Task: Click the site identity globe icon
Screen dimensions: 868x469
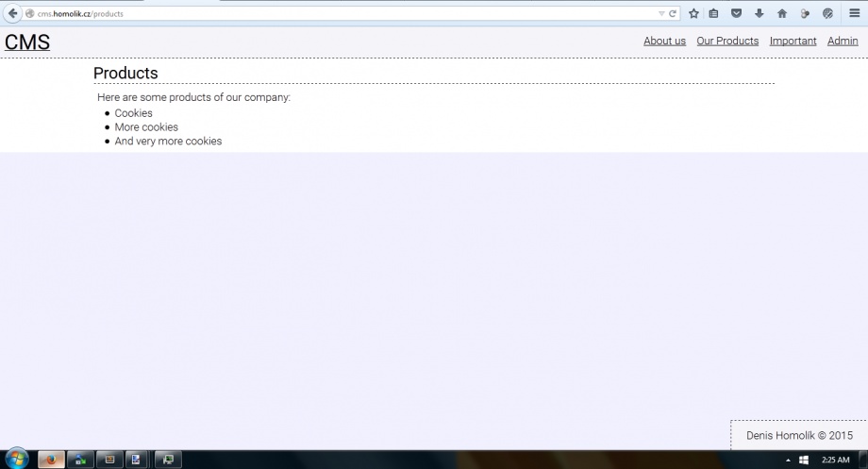Action: [x=30, y=13]
